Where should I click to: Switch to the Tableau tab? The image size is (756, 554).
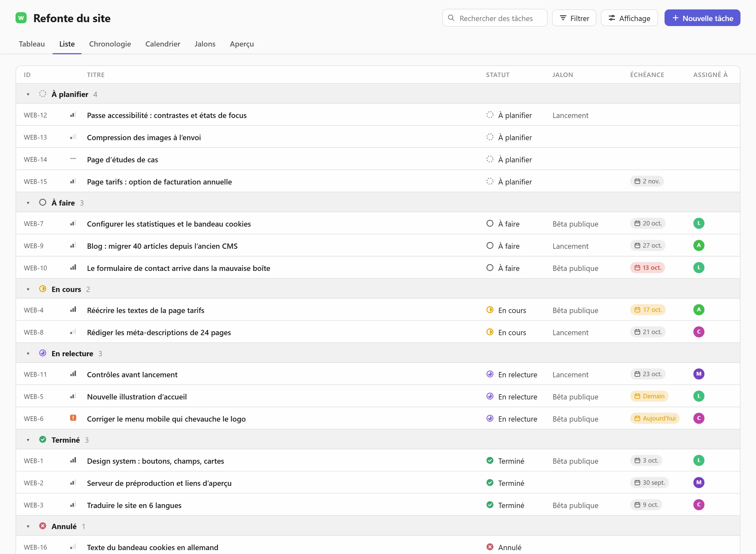coord(32,44)
